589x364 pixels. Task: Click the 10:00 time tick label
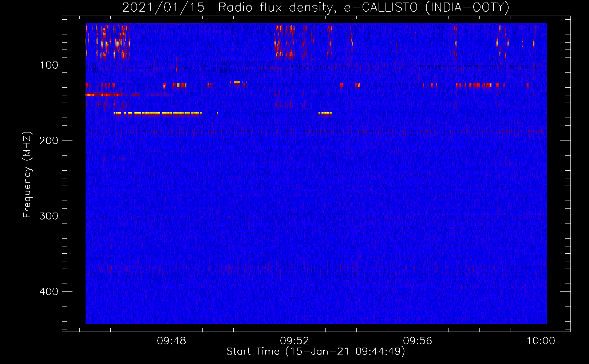[541, 341]
